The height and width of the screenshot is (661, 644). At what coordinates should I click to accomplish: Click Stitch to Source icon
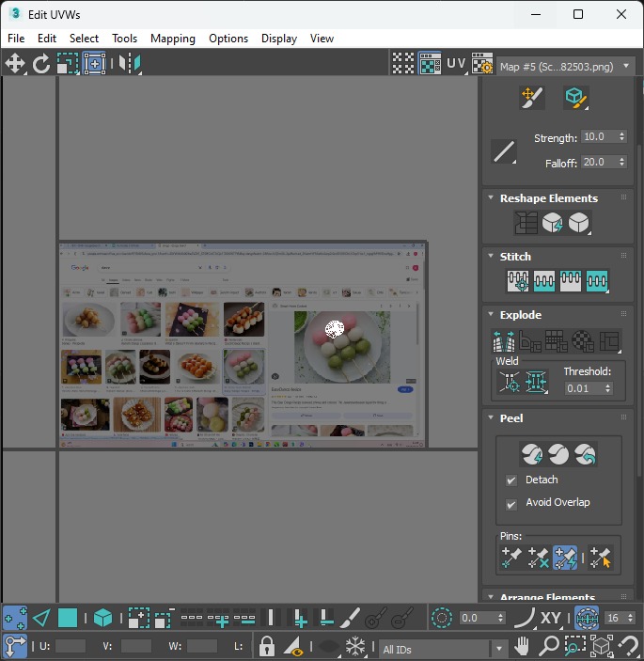pos(571,281)
